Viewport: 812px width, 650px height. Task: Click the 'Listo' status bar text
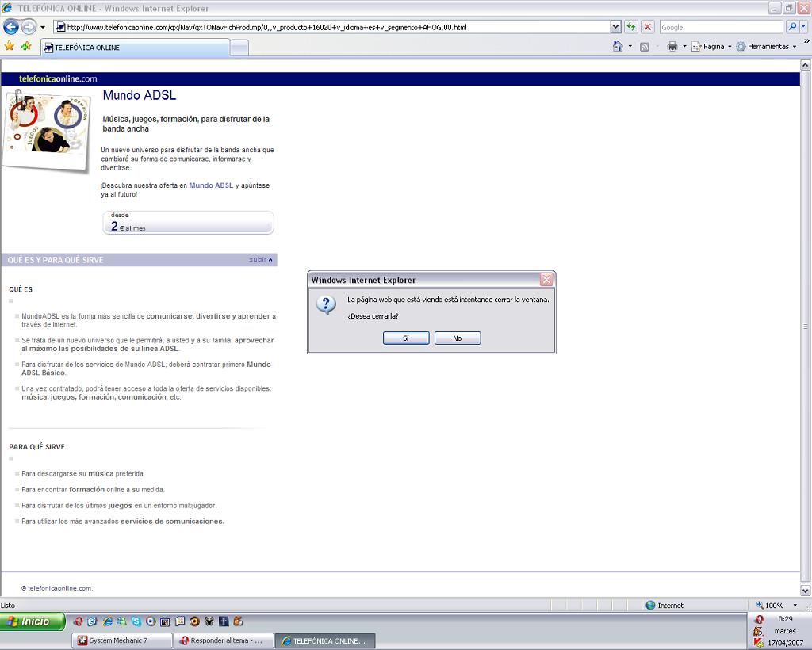point(8,605)
